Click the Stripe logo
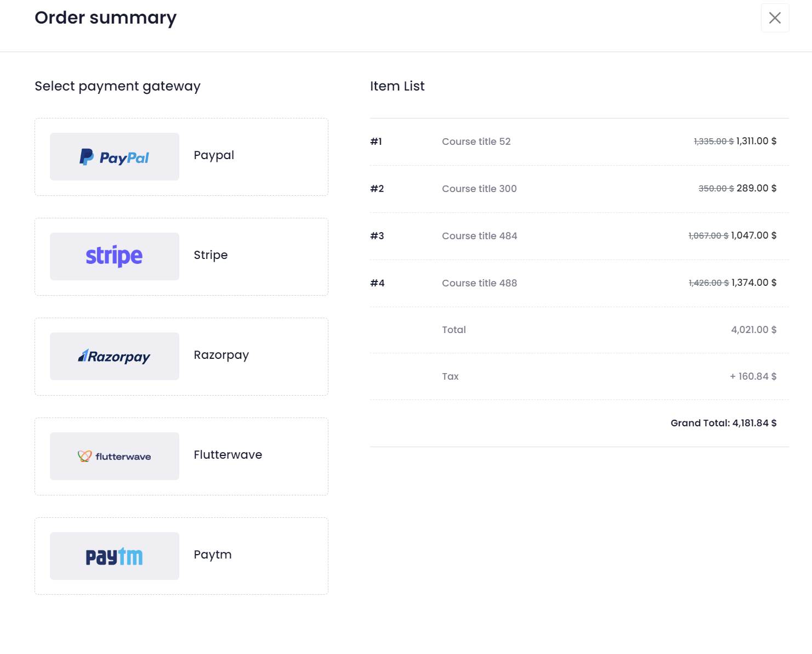Screen dimensions: 812x654 coord(114,256)
